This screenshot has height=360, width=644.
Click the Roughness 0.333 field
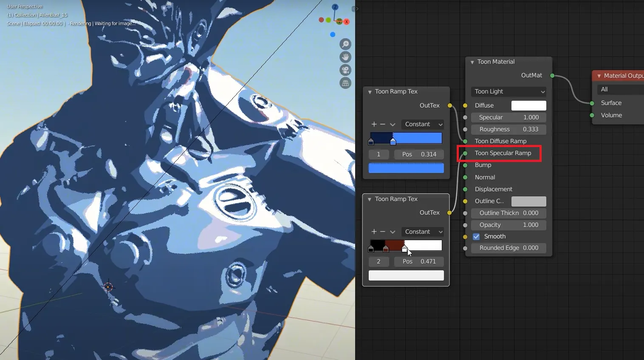[x=508, y=129]
